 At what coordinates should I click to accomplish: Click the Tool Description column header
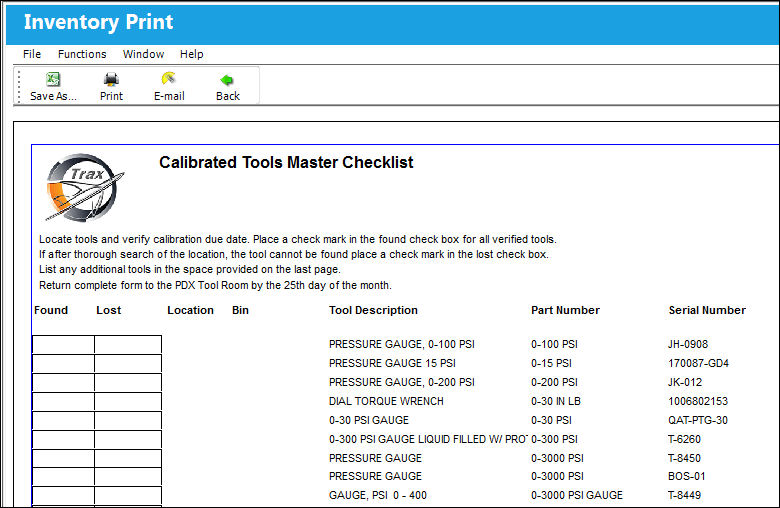(x=373, y=310)
